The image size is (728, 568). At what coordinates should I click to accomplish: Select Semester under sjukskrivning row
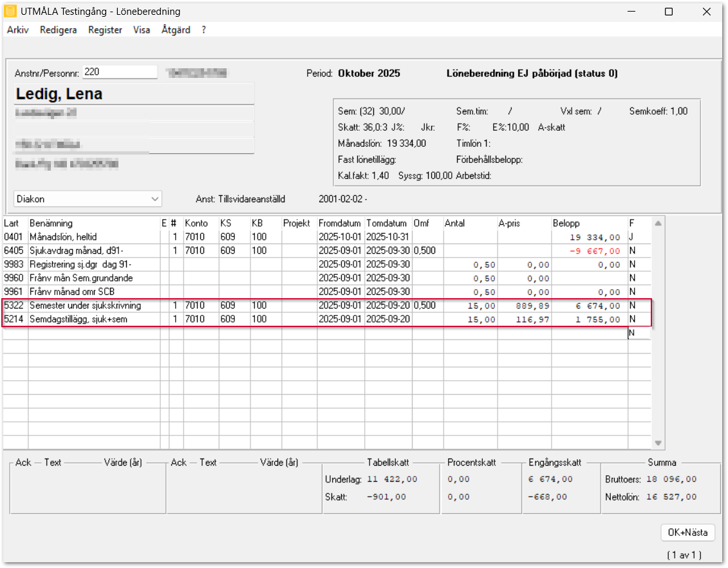(x=85, y=305)
